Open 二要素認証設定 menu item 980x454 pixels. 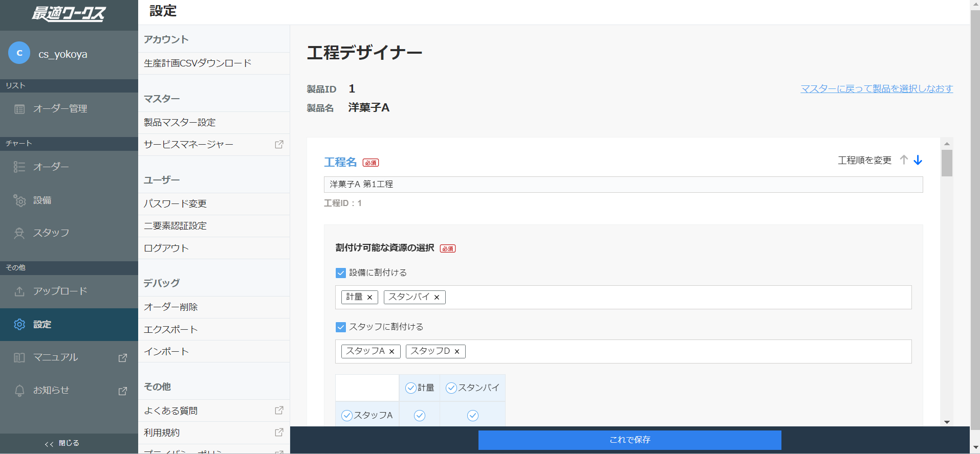coord(214,226)
